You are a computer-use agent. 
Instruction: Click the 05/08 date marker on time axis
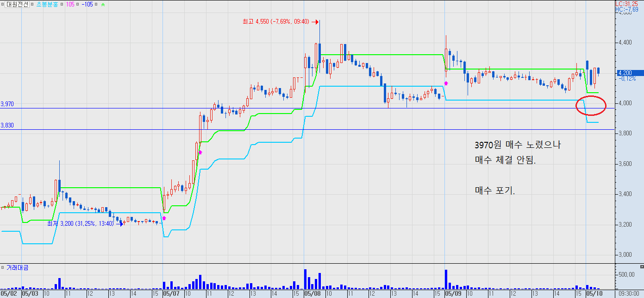313,293
